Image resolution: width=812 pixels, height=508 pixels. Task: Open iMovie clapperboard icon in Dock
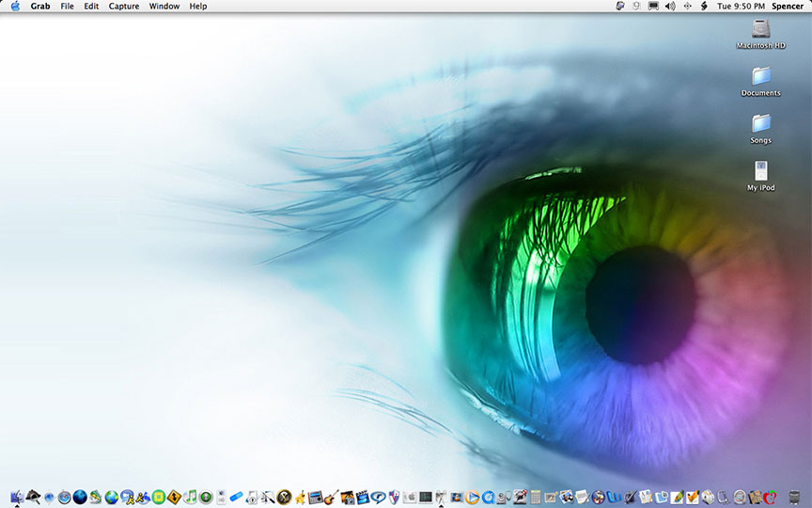[363, 498]
